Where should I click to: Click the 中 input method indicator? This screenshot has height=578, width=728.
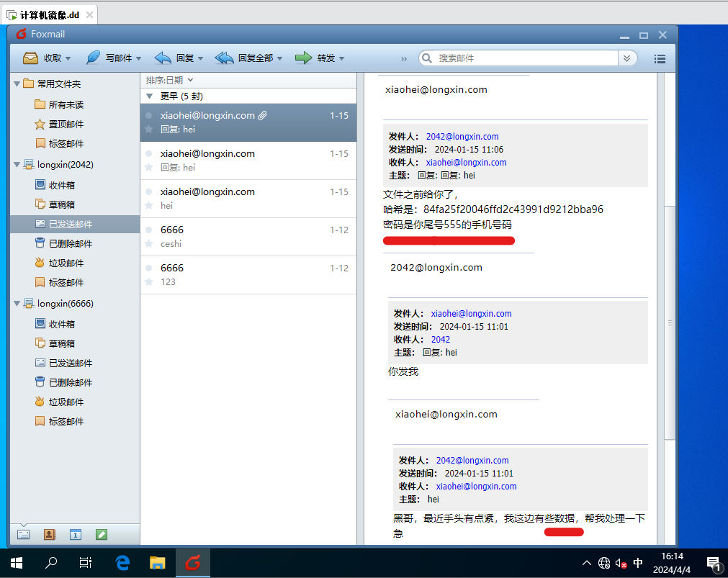(x=638, y=563)
